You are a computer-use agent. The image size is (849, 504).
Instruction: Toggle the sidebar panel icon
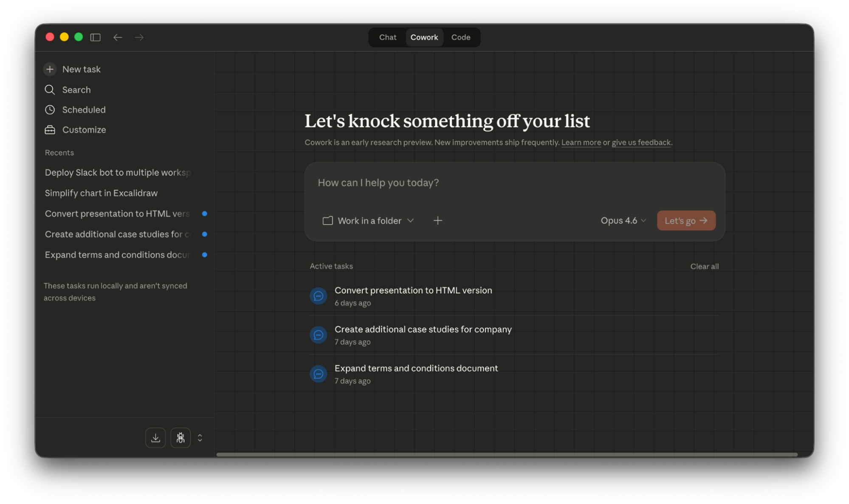click(x=96, y=37)
